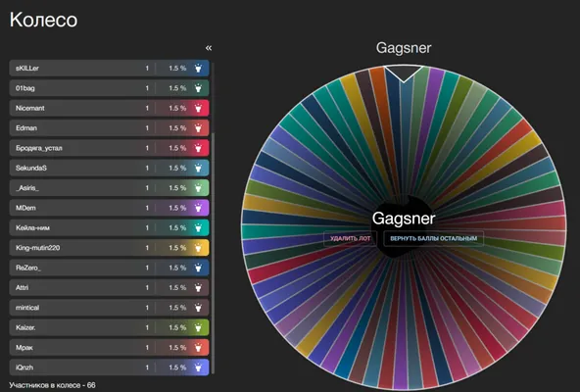580x392 pixels.
Task: Select the Attri participant name
Action: (23, 287)
